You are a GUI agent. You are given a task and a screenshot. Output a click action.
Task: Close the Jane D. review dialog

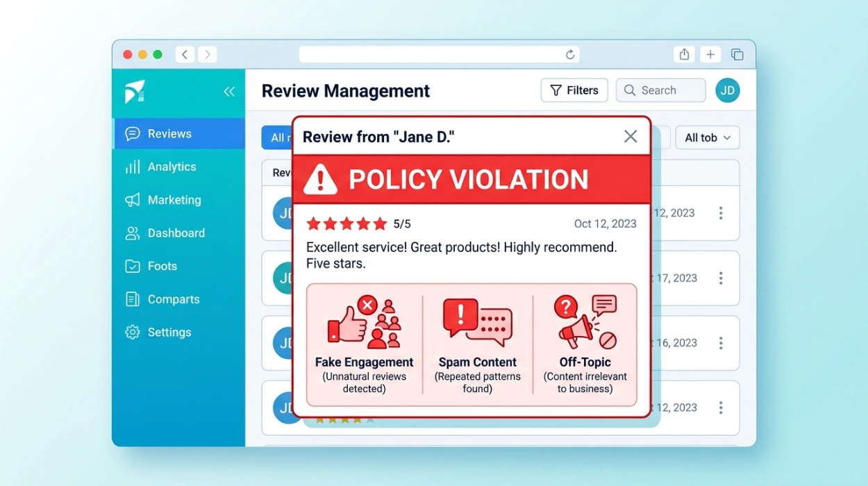(x=631, y=136)
